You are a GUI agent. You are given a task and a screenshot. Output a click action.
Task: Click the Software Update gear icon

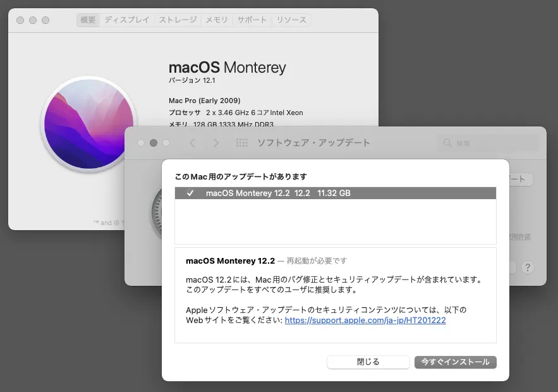coord(157,212)
